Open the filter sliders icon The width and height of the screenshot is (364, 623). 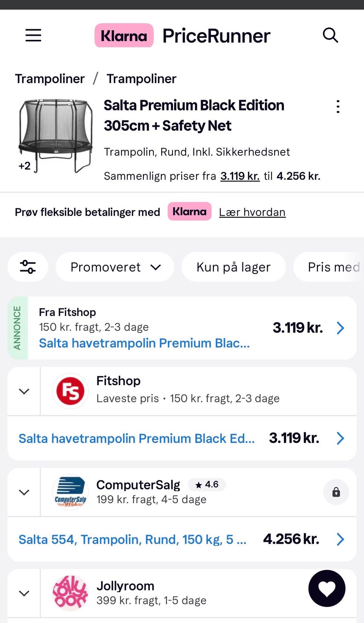28,267
